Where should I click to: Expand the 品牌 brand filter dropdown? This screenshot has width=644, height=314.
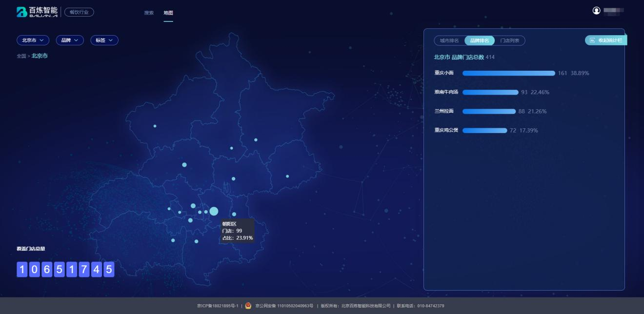coord(70,40)
